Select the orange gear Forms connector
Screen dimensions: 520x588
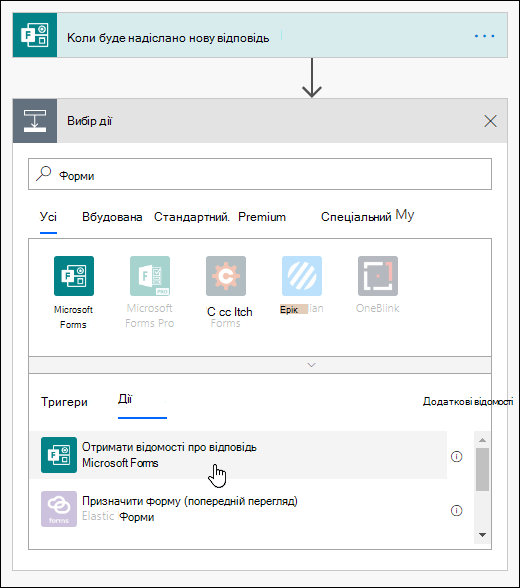[226, 276]
